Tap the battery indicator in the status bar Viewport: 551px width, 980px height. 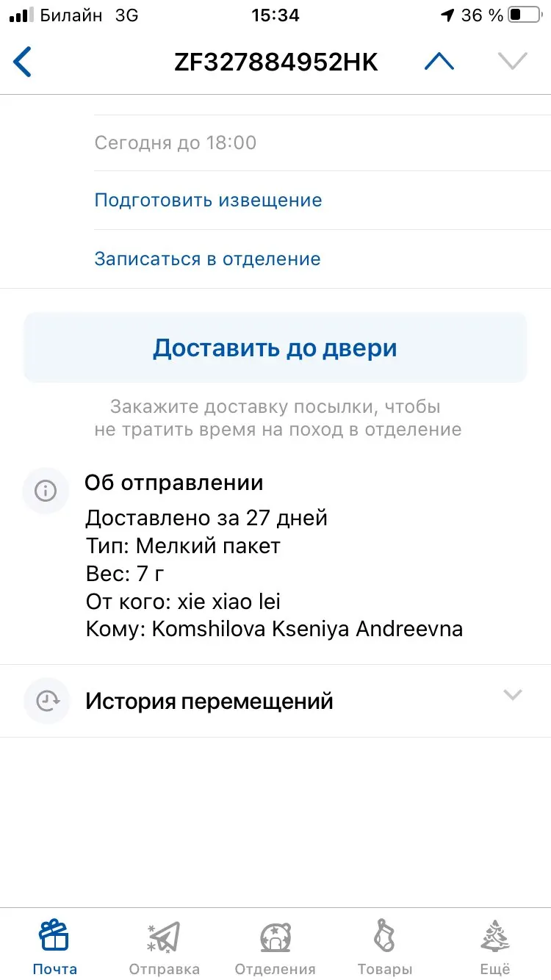tap(525, 15)
